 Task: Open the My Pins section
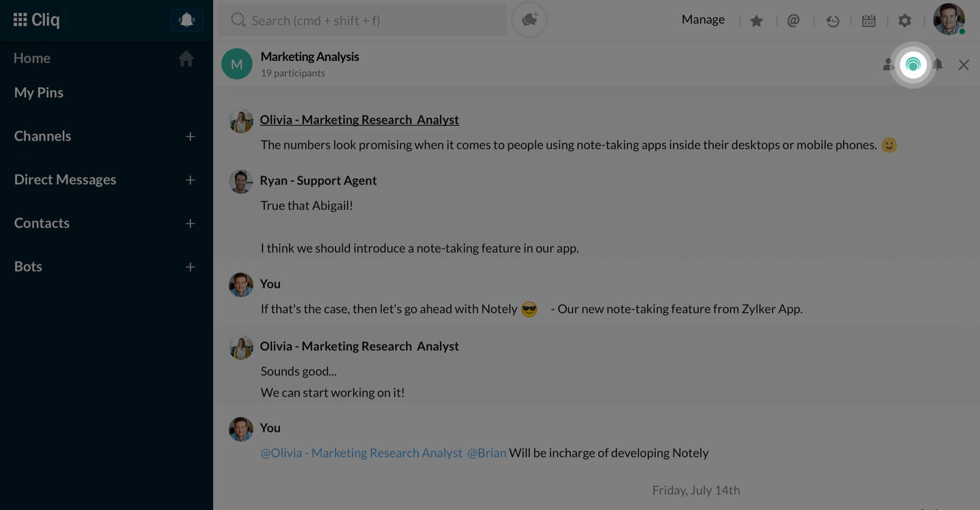coord(39,93)
